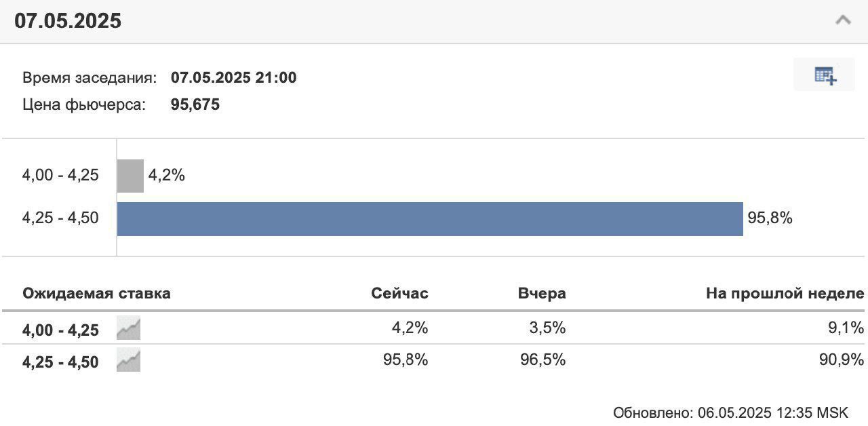868x426 pixels.
Task: Click the 9,1% last week value cell
Action: click(x=846, y=328)
